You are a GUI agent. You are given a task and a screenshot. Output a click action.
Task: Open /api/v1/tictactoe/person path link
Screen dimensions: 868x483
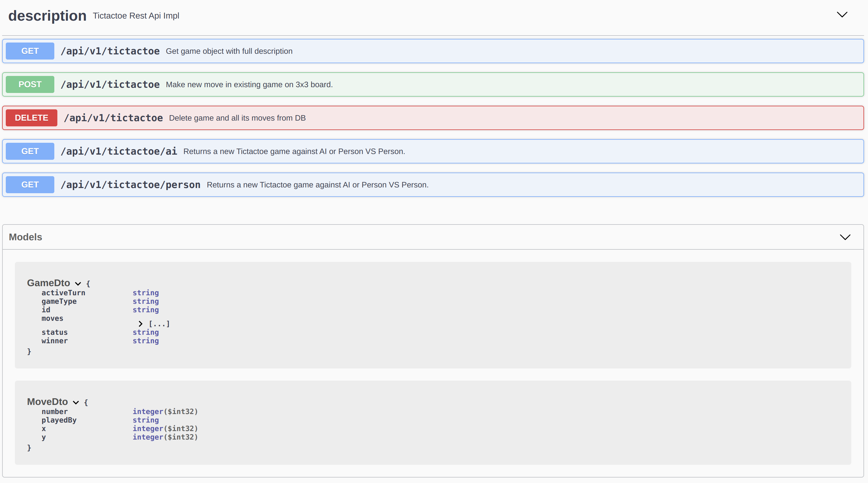click(x=131, y=184)
